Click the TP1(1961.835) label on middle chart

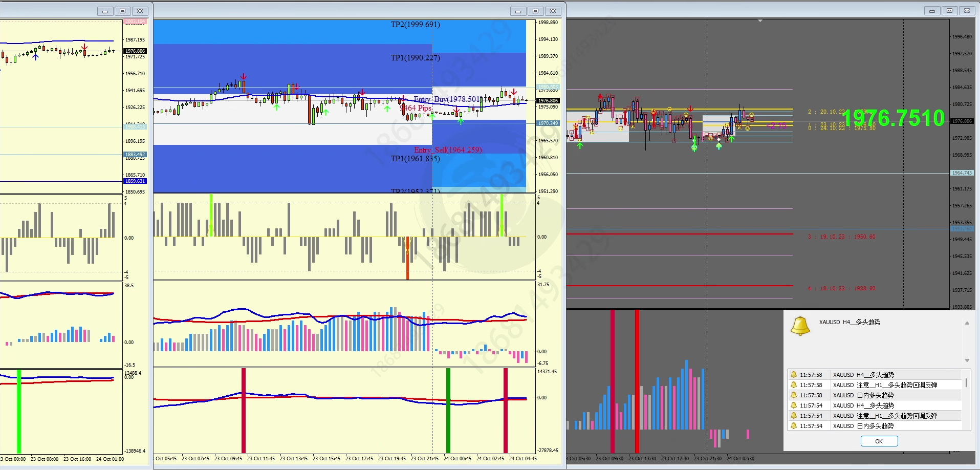coord(415,159)
